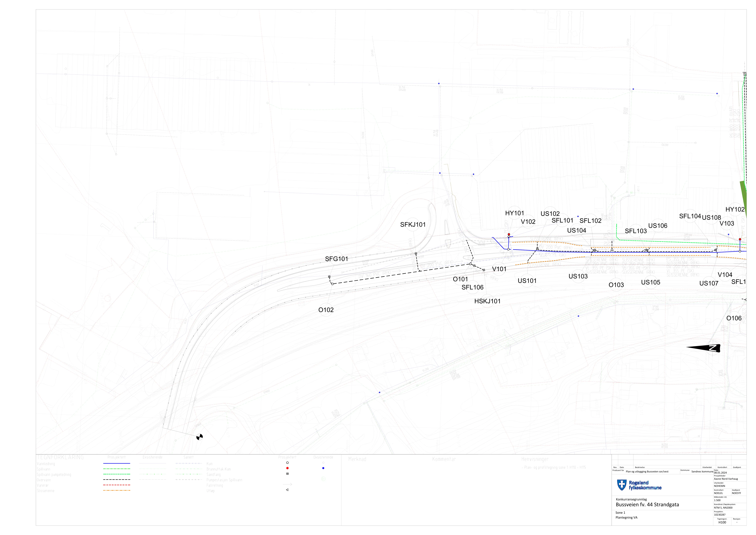Select the O106 label
The width and height of the screenshot is (756, 535).
[x=734, y=318]
